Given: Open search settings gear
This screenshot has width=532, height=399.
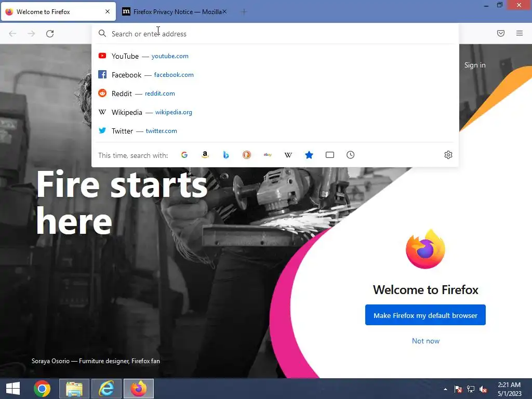Looking at the screenshot, I should [x=448, y=155].
